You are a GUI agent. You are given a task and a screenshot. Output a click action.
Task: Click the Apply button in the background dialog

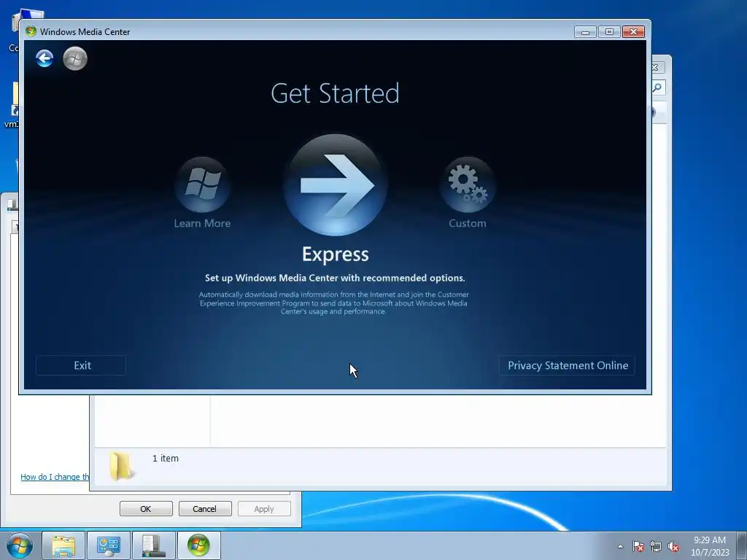pyautogui.click(x=264, y=508)
